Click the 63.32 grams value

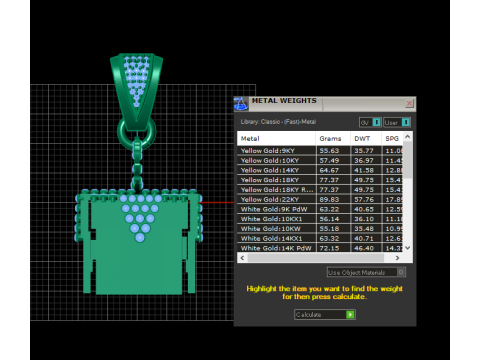329,238
